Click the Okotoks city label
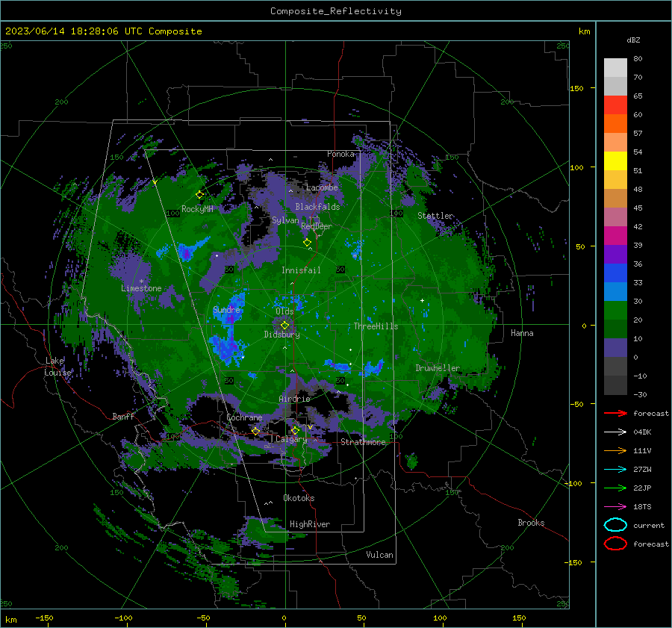This screenshot has width=672, height=628. 299,498
